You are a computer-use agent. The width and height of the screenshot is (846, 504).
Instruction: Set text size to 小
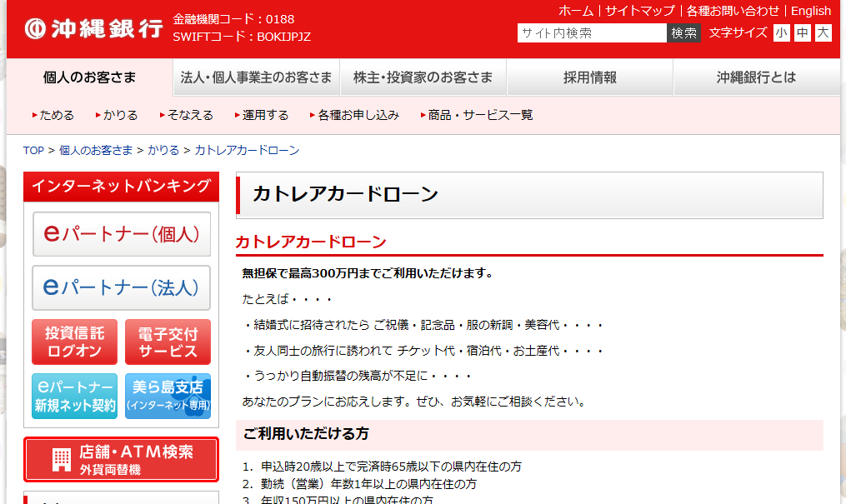coord(781,32)
